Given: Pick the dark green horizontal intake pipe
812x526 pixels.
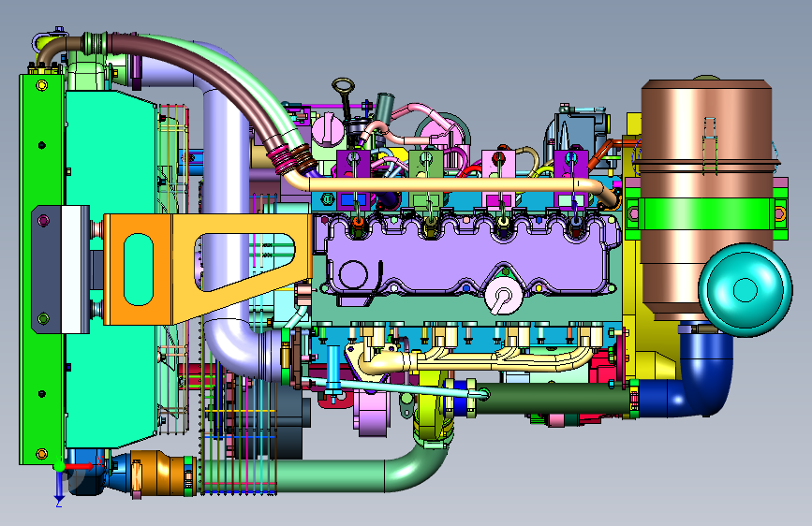Looking at the screenshot, I should pyautogui.click(x=552, y=399).
